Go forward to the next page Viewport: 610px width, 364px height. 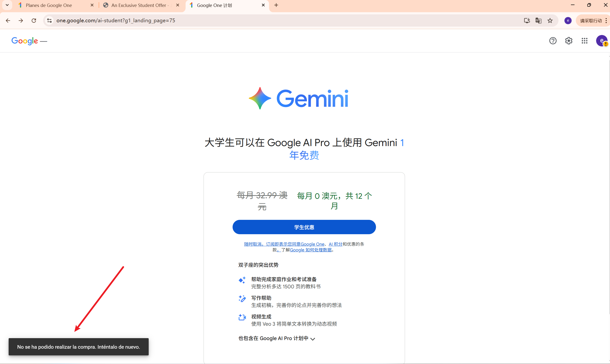[x=21, y=21]
